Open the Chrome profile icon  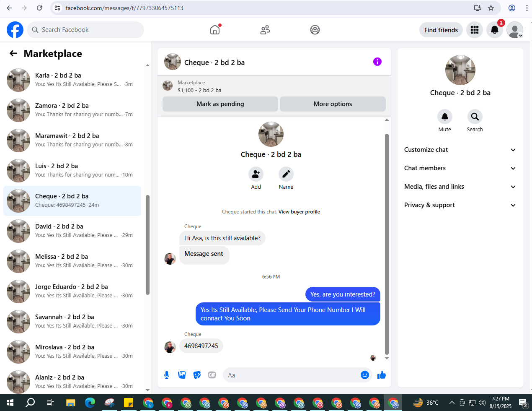[x=512, y=8]
